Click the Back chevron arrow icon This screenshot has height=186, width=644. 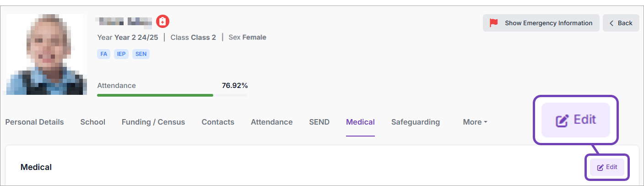point(612,23)
